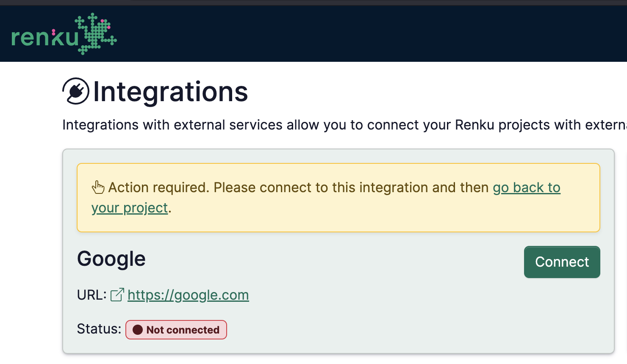
Task: Click the integrations description sentence
Action: 344,125
